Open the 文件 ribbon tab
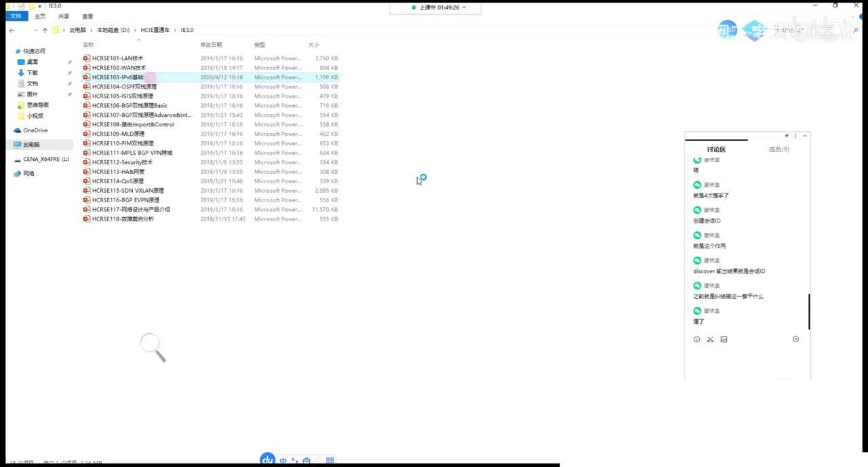The image size is (868, 467). [16, 16]
